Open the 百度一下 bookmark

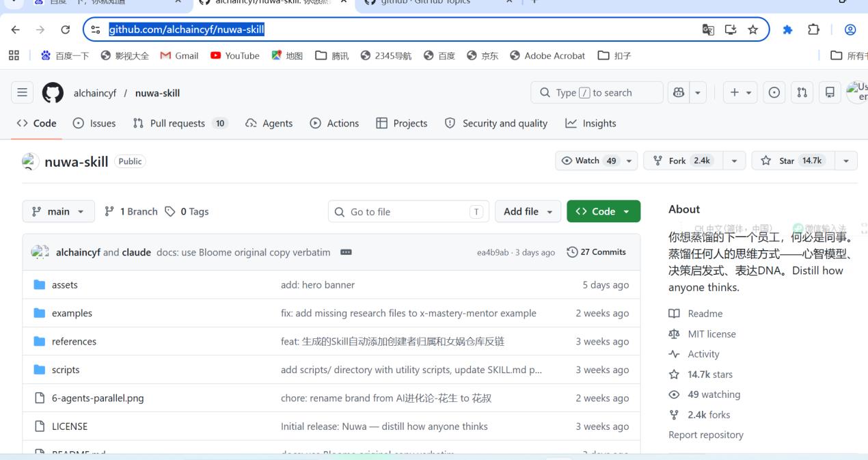pos(66,56)
